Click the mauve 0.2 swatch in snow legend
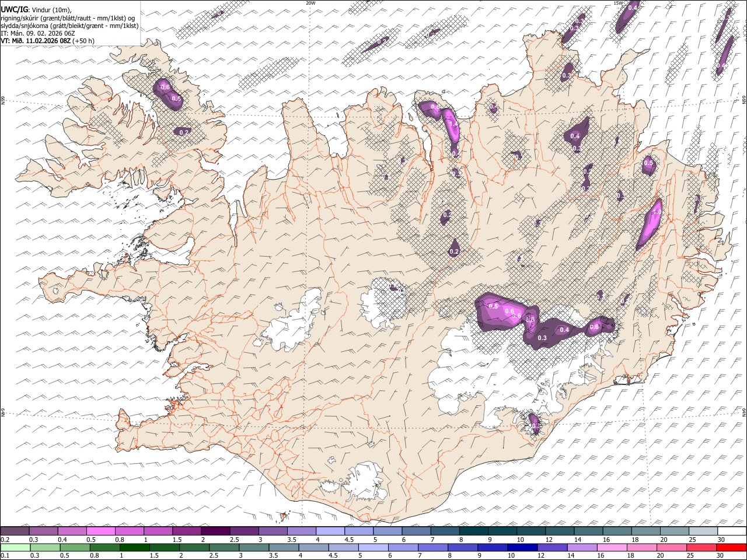 click(15, 531)
